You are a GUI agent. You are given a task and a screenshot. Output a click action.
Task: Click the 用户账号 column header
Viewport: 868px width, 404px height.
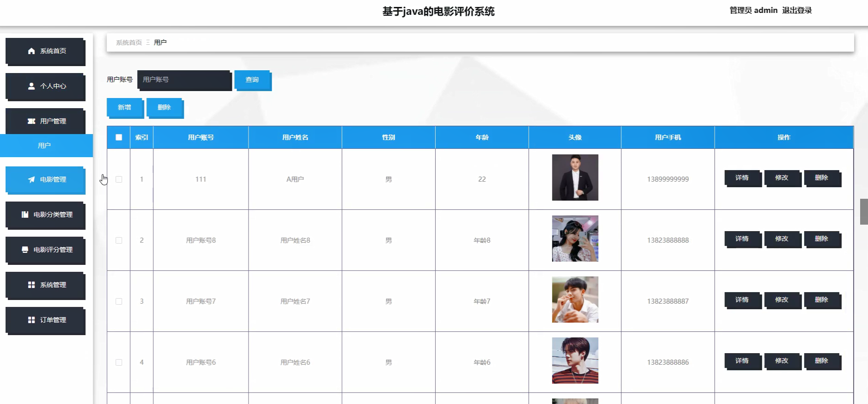point(201,137)
